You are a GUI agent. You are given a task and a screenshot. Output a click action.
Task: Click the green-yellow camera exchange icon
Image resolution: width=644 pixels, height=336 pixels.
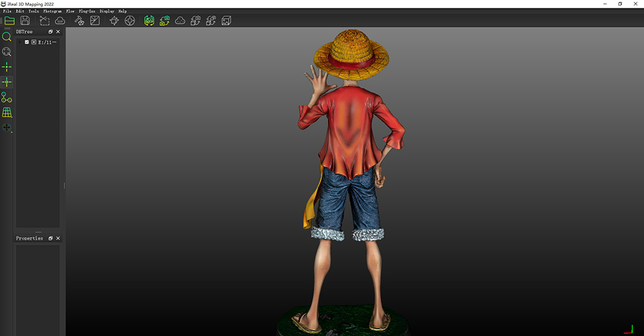tap(165, 21)
